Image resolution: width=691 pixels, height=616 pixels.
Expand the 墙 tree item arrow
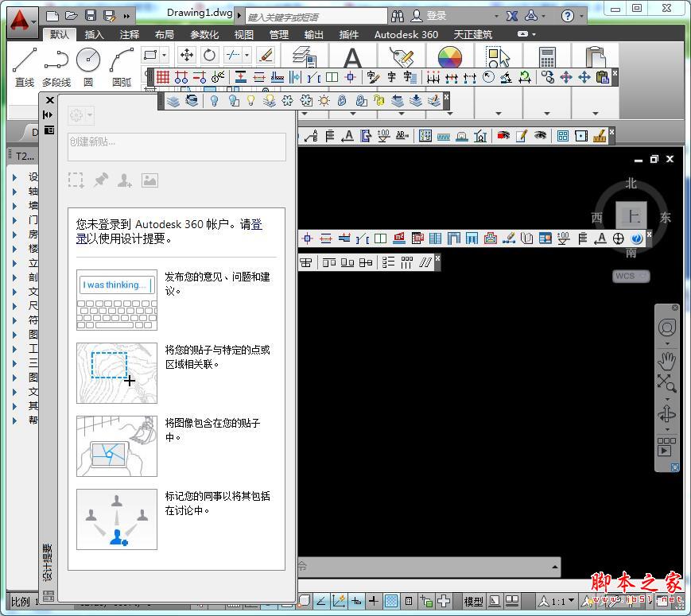[x=14, y=206]
